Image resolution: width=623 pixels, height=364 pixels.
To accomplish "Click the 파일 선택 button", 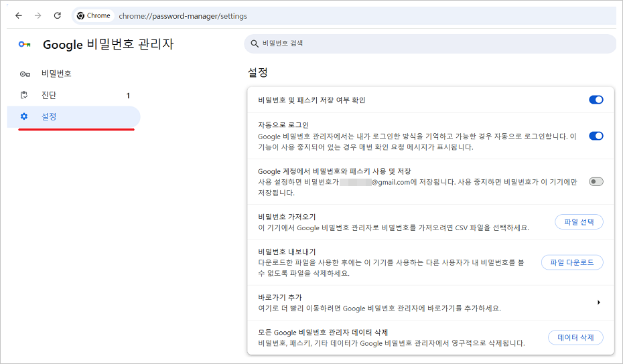I will [x=579, y=222].
